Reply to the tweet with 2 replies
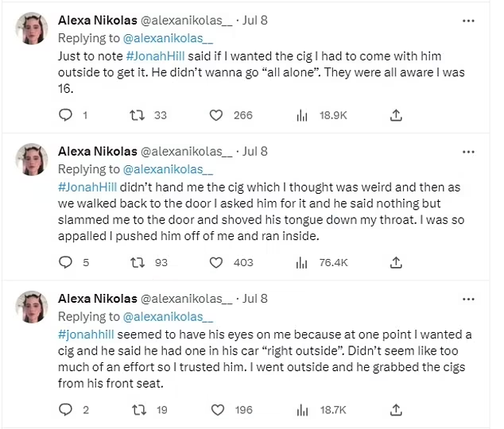504x429 pixels. point(66,410)
